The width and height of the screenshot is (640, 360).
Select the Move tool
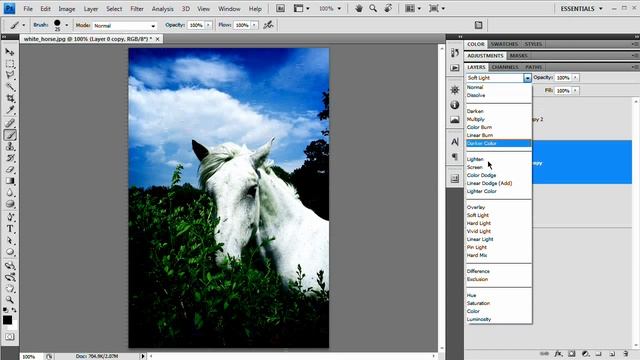pos(10,52)
